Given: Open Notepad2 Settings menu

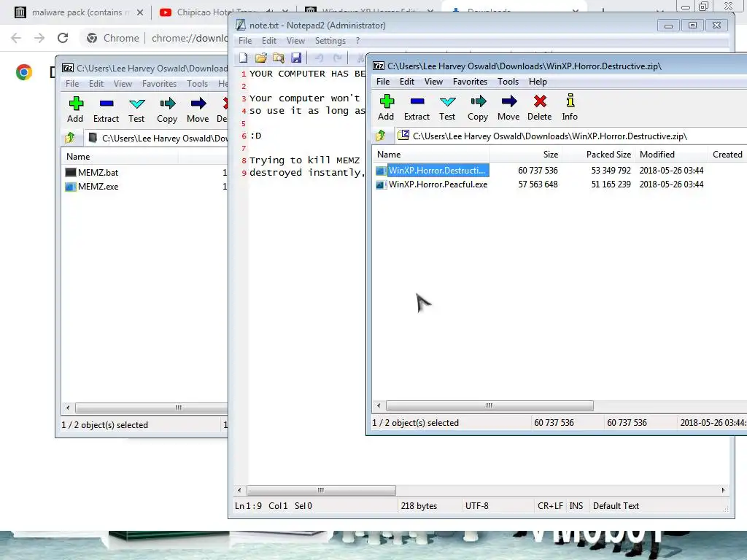Looking at the screenshot, I should tap(330, 41).
